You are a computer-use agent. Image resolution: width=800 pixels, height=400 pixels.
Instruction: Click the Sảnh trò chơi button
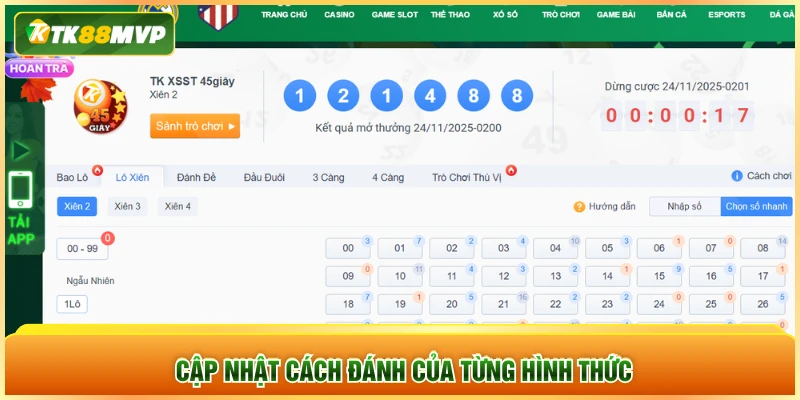[195, 126]
